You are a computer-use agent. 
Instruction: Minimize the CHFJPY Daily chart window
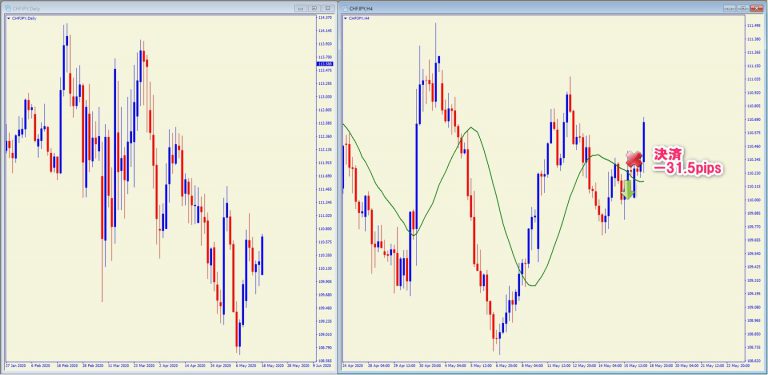point(300,8)
